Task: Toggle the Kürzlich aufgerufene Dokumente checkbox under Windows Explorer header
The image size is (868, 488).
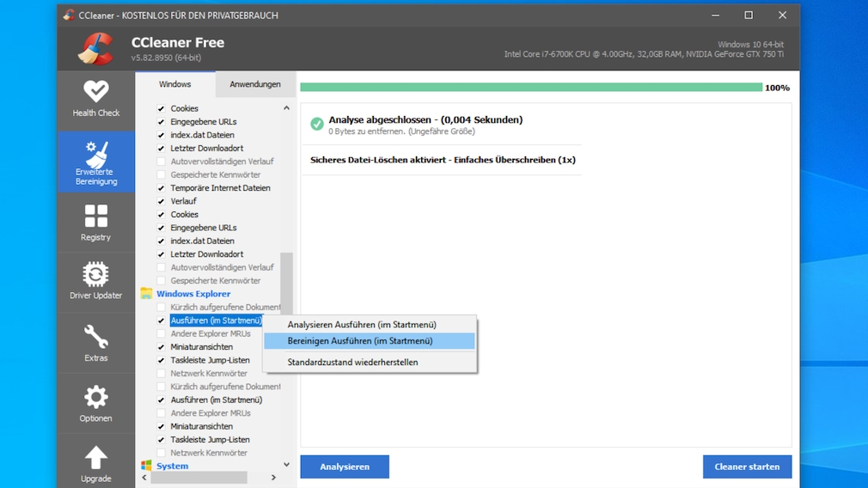Action: click(161, 307)
